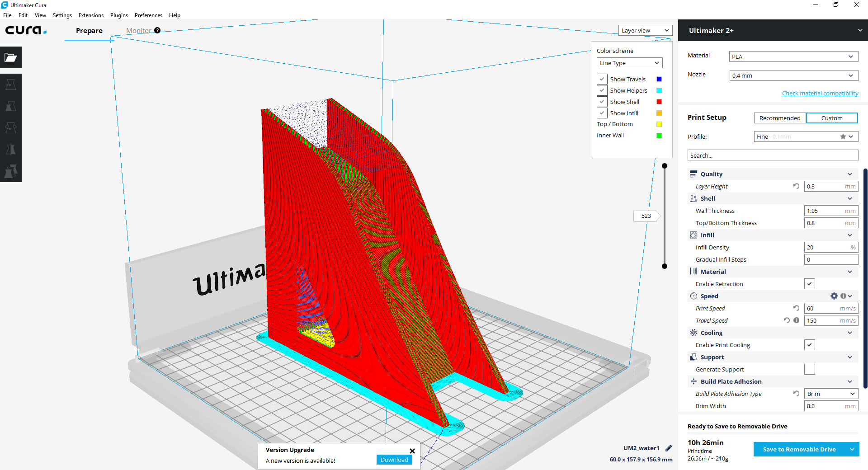Open the Settings menu
The width and height of the screenshot is (868, 470).
pos(62,15)
